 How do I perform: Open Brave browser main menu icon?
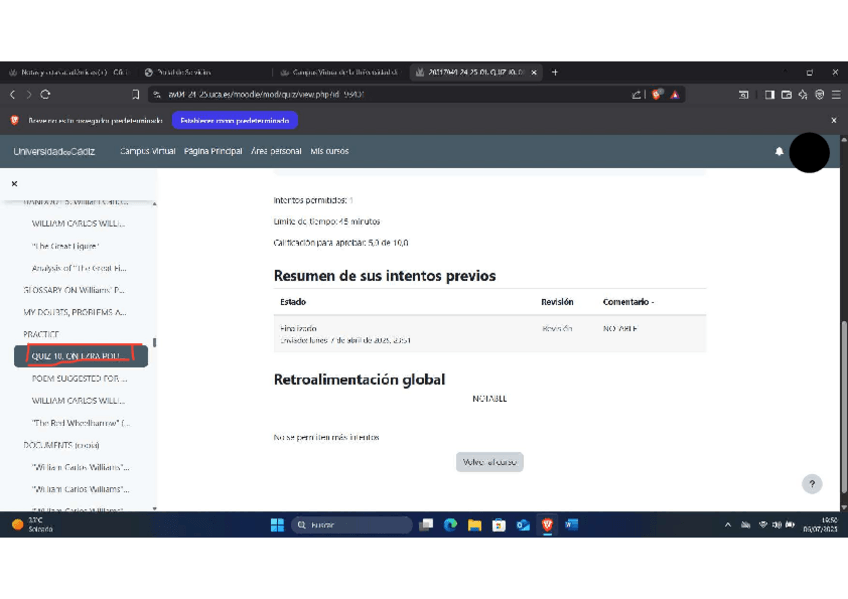[x=835, y=95]
